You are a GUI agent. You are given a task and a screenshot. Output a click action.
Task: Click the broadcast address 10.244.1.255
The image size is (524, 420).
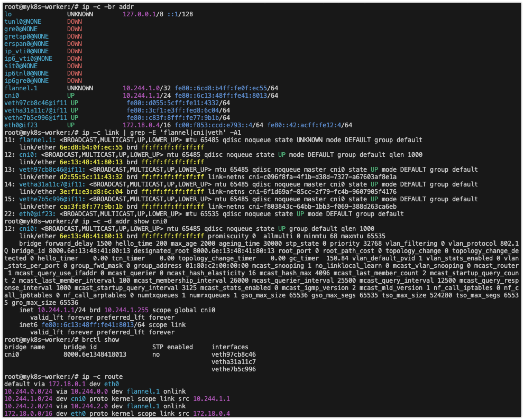click(x=126, y=310)
